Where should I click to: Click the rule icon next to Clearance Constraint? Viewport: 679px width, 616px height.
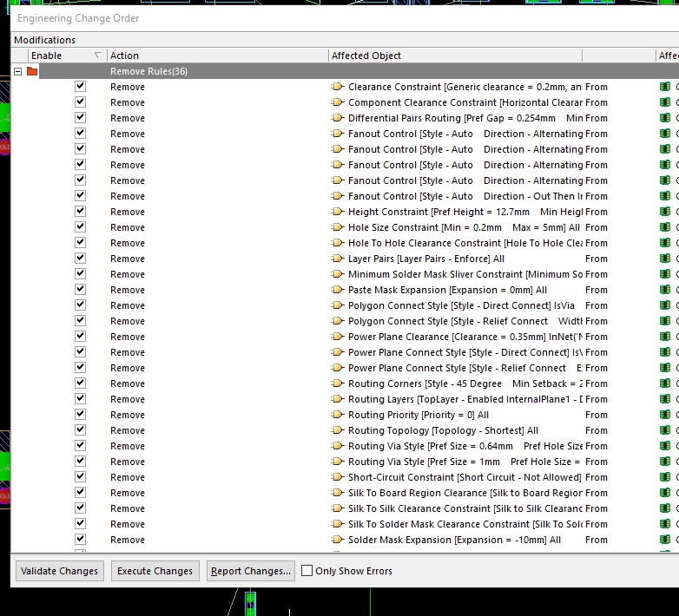[x=338, y=87]
